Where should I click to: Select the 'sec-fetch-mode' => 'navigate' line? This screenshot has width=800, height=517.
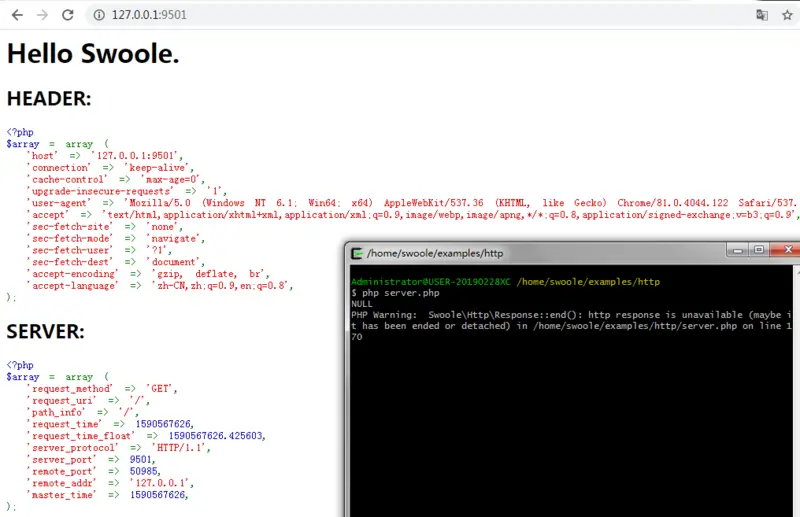(x=115, y=238)
